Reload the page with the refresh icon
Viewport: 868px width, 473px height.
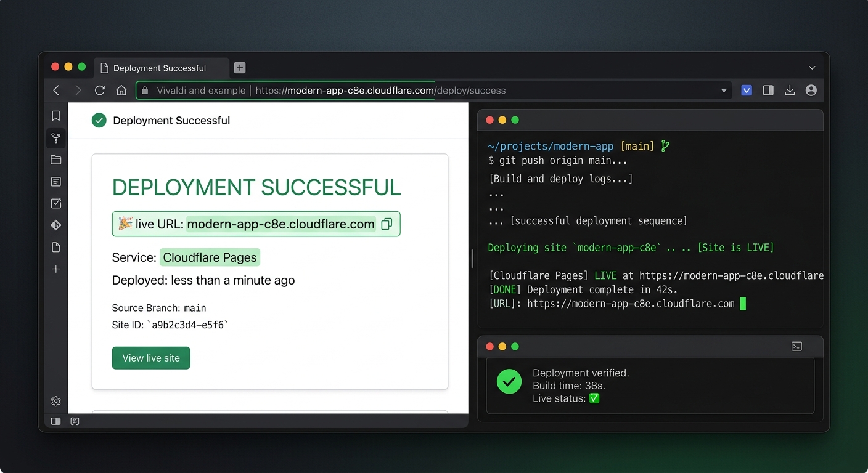(99, 91)
